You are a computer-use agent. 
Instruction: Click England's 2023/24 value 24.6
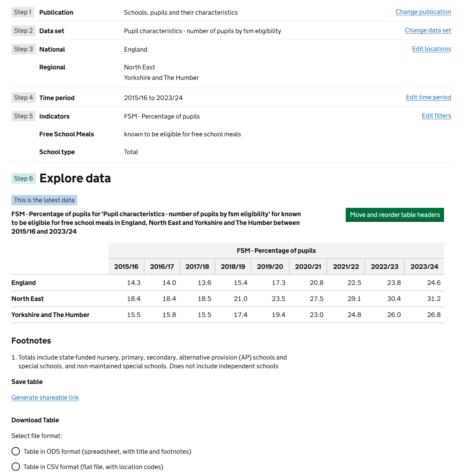coord(434,283)
